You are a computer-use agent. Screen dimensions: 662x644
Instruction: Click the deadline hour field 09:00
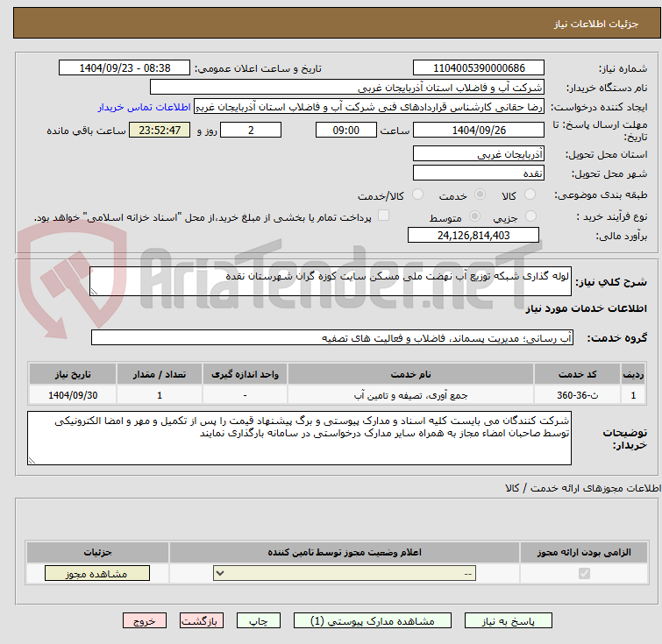tap(346, 130)
